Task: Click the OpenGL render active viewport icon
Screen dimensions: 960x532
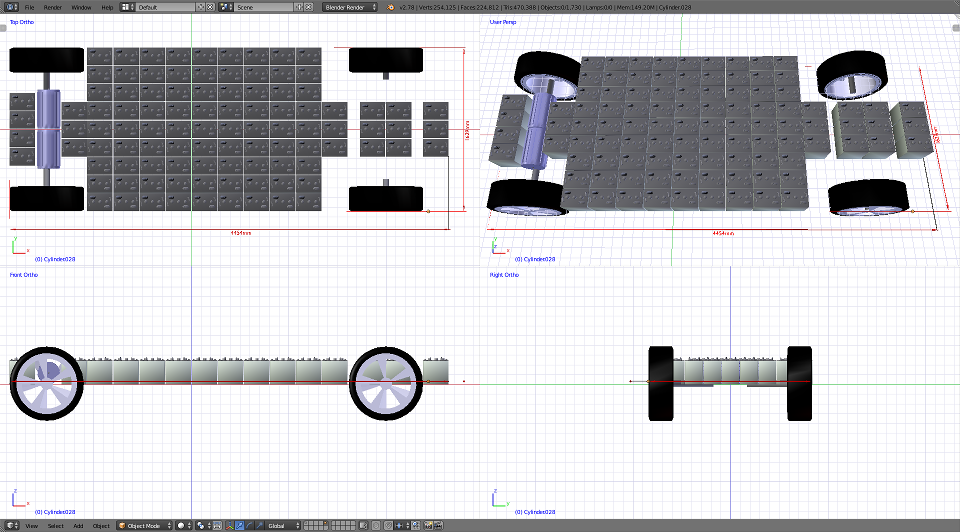Action: 428,525
